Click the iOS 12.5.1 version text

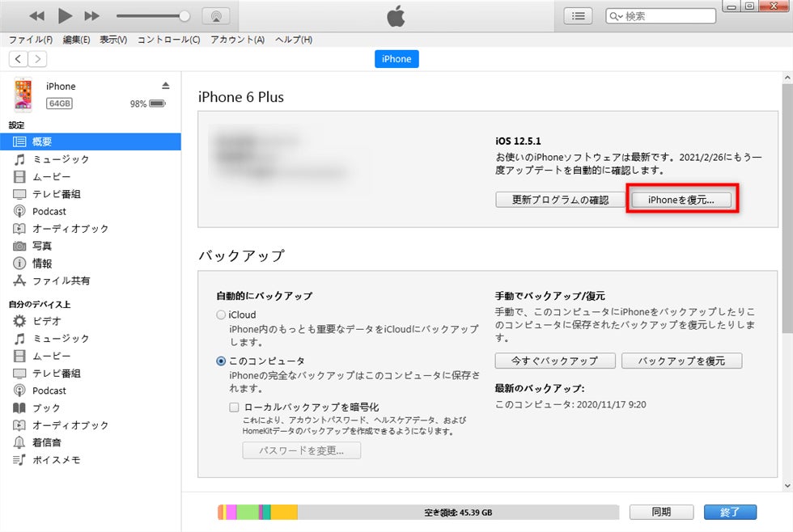point(518,141)
